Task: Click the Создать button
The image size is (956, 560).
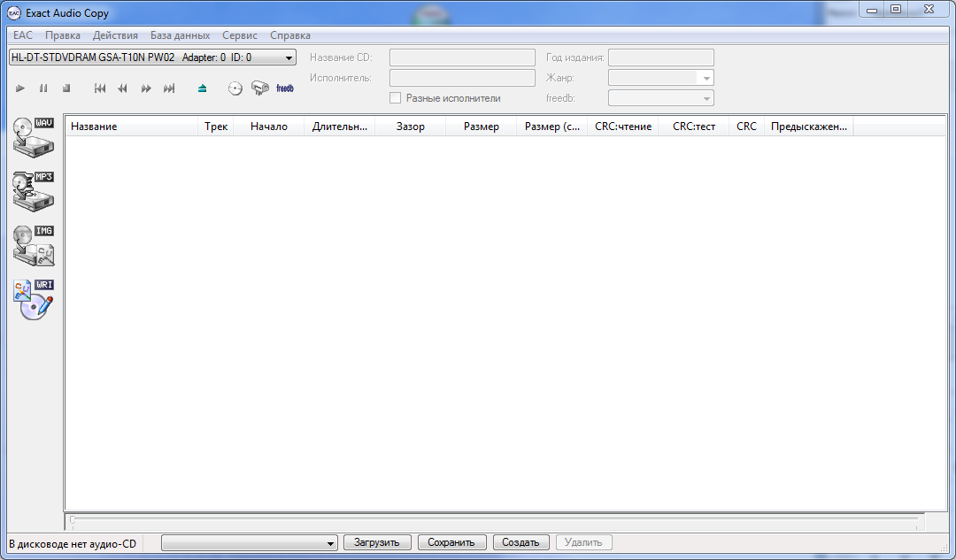Action: [520, 542]
